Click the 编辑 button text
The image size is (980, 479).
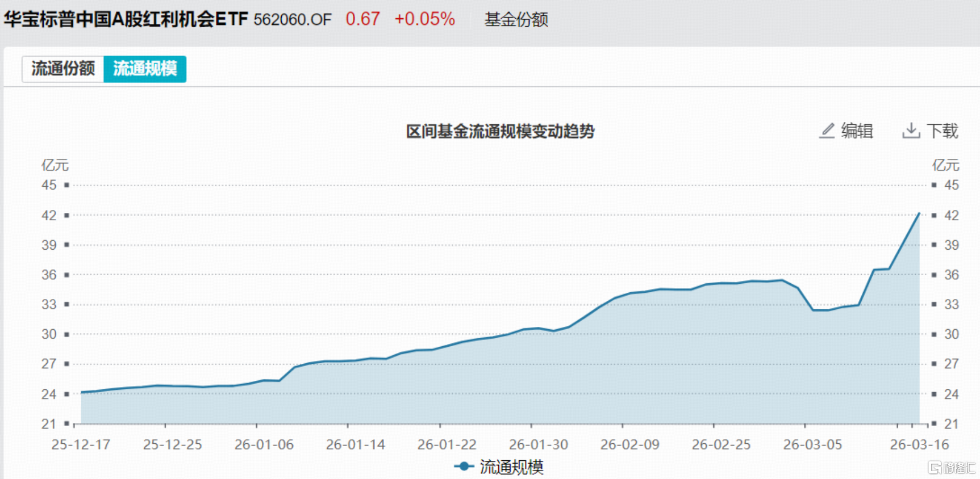coord(857,131)
